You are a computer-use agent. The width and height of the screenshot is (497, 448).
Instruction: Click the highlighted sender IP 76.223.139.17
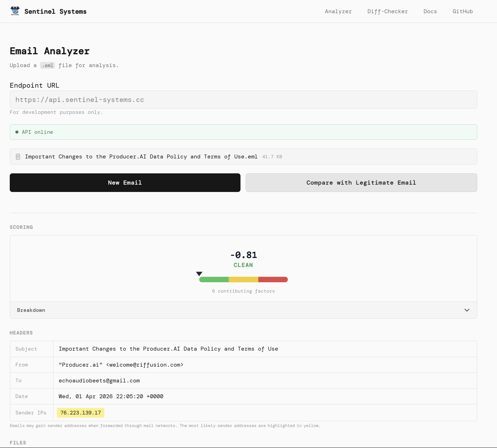81,413
